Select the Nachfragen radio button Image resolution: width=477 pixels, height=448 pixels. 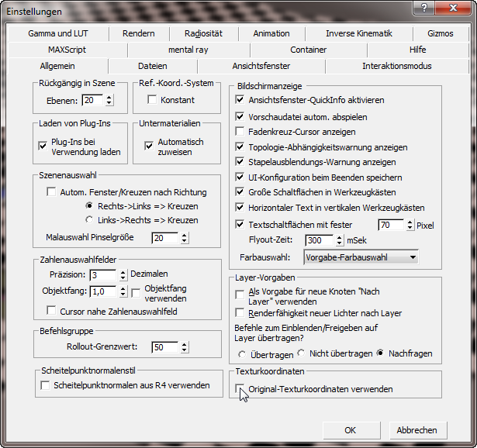[380, 353]
